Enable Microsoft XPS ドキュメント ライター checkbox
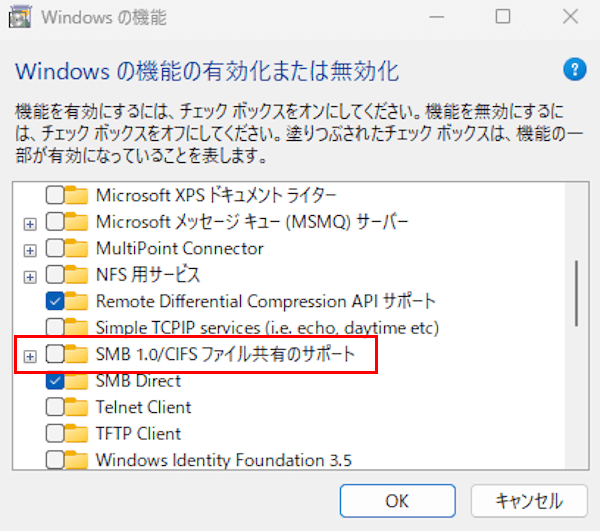Image resolution: width=600 pixels, height=531 pixels. 55,195
